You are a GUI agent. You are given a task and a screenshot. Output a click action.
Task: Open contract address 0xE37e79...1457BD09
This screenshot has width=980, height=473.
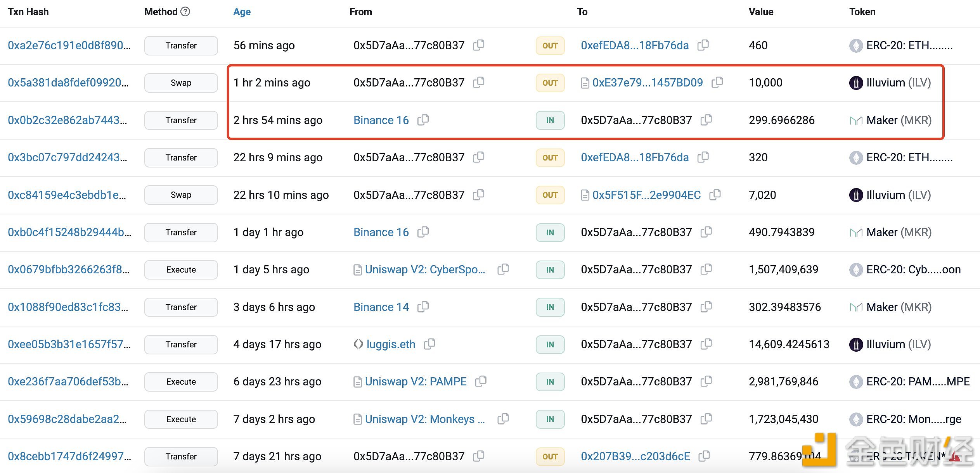648,83
